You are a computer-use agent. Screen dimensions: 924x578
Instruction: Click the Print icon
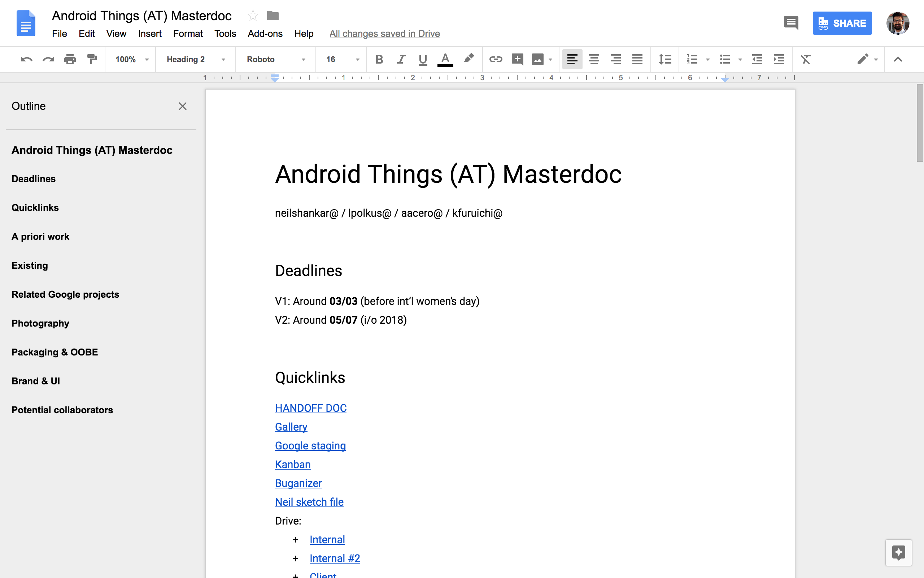click(x=70, y=59)
